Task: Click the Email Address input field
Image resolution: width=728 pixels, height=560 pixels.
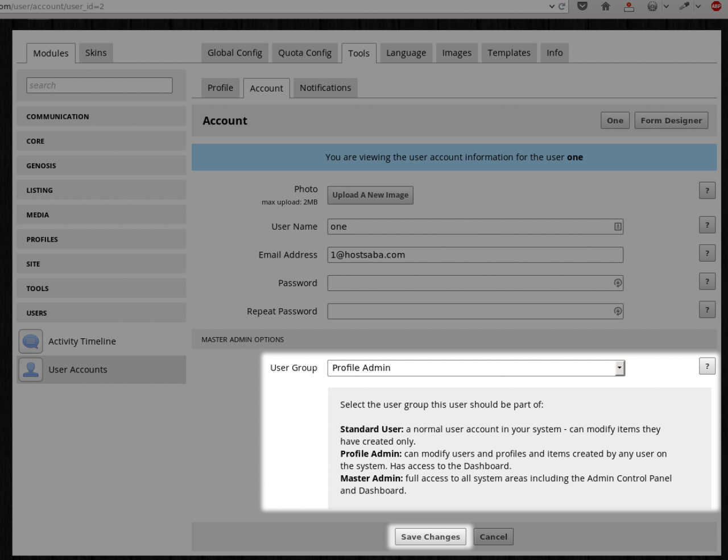Action: coord(475,255)
